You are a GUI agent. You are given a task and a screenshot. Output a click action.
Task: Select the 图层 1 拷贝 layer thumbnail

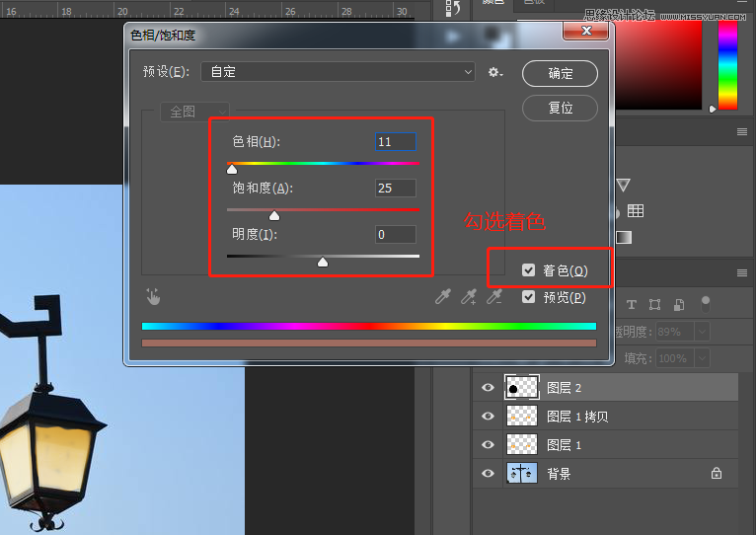(522, 416)
